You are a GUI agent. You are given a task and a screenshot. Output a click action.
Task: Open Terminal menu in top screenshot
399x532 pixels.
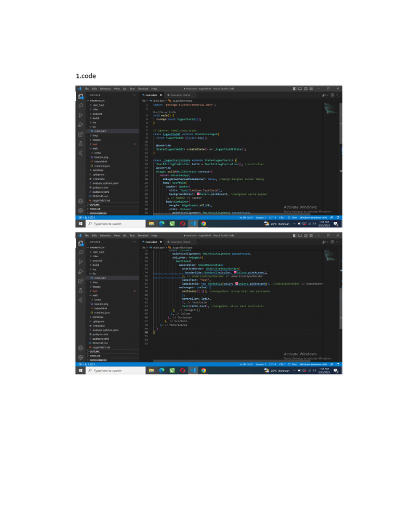click(x=143, y=88)
